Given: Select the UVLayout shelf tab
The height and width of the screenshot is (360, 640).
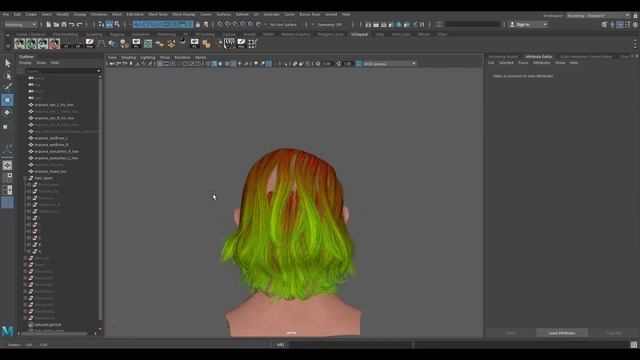Looking at the screenshot, I should 359,34.
